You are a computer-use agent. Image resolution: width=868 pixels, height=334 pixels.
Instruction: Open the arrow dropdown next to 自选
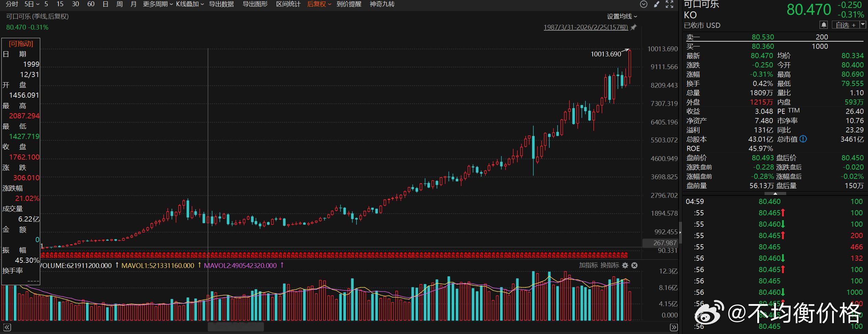click(863, 25)
